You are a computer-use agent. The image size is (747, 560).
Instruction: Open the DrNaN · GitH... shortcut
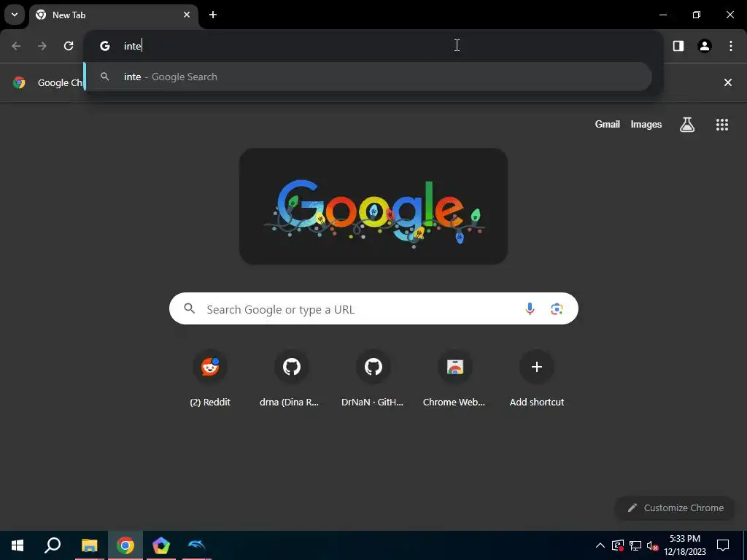(x=373, y=379)
